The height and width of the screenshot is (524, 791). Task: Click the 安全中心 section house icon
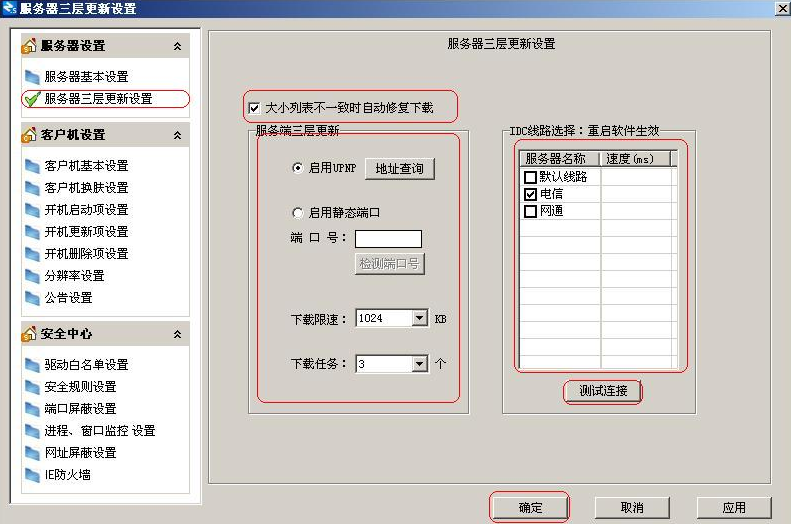tap(29, 333)
